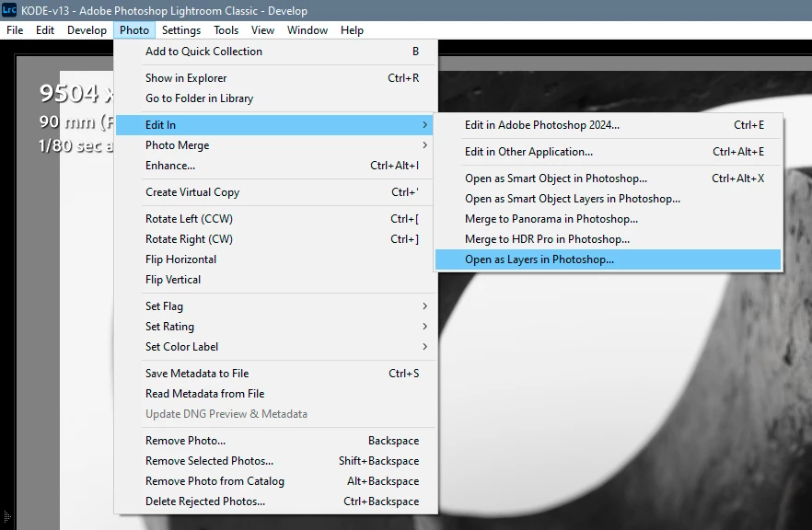This screenshot has height=530, width=812.
Task: Expand the Set Rating submenu
Action: click(275, 327)
